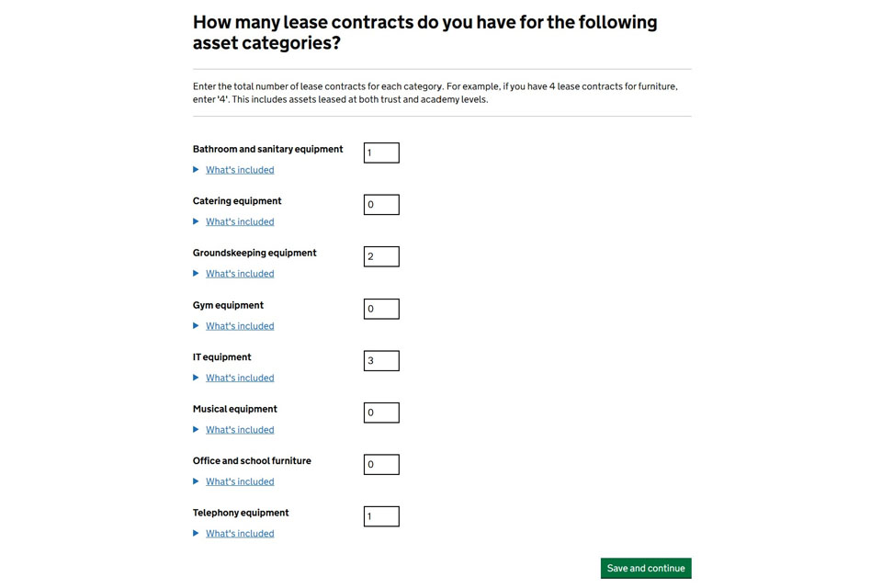Expand the disclosure triangle under Bathroom and sanitary equipment
Viewport: 882px width, 588px height.
[x=196, y=170]
